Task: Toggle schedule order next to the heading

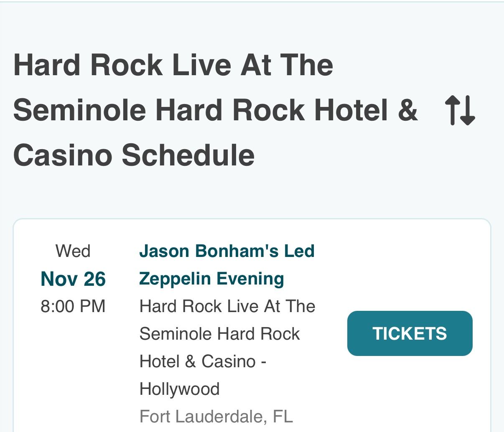Action: coord(460,111)
